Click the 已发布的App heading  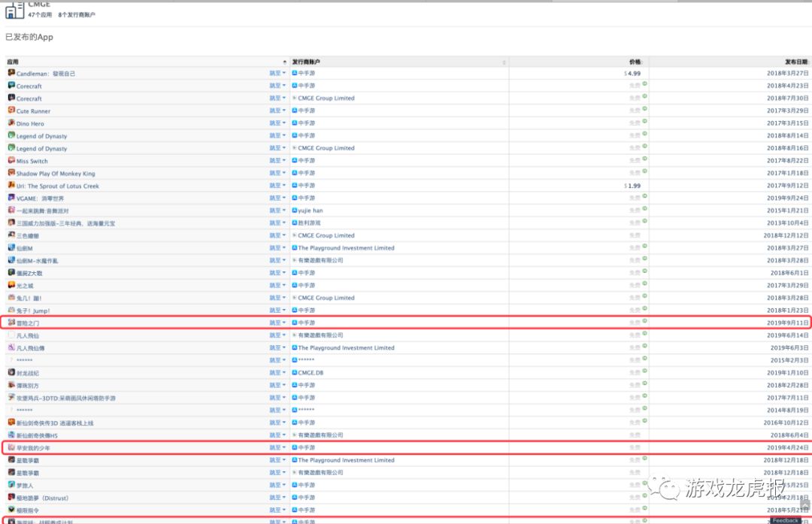pyautogui.click(x=29, y=38)
